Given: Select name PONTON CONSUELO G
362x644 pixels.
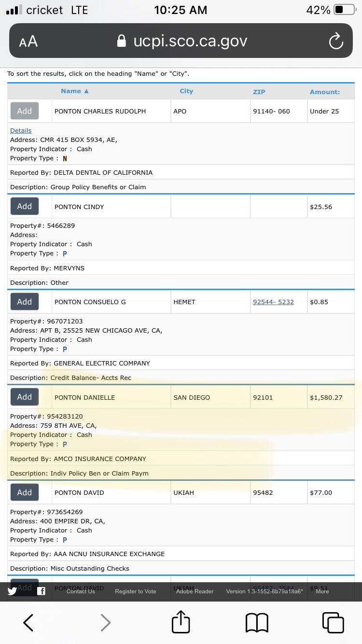Looking at the screenshot, I should (90, 302).
